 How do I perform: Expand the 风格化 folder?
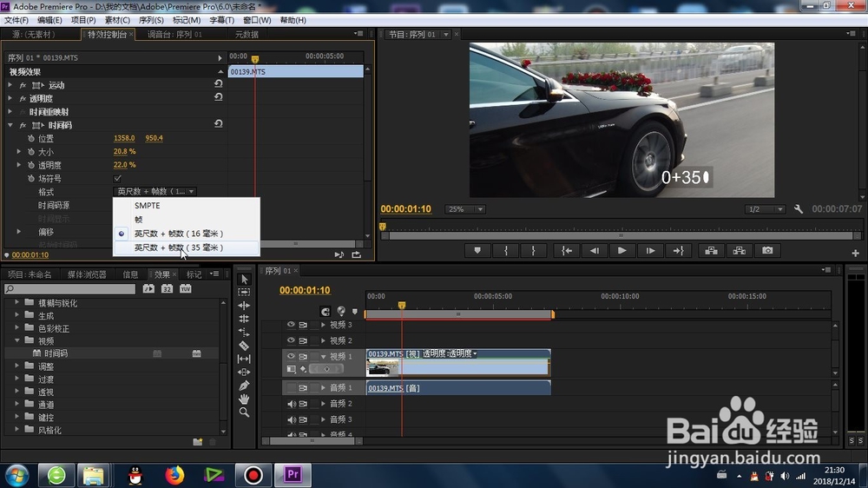click(x=16, y=429)
